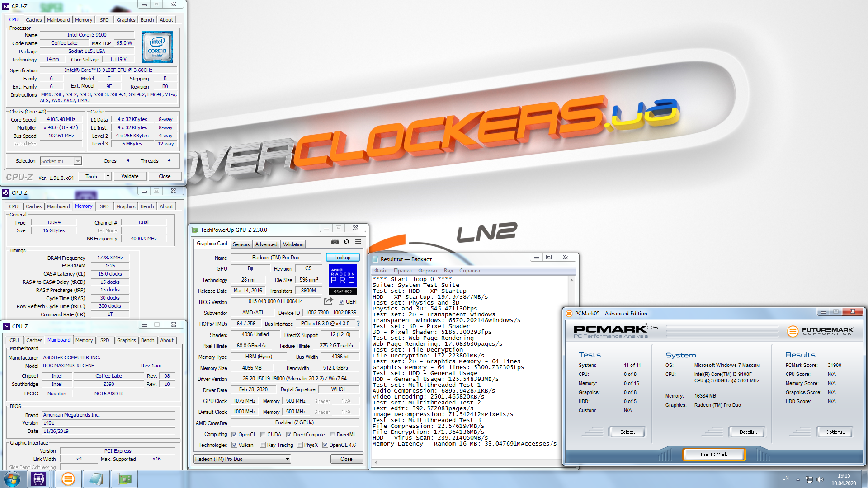Click the Close button in GPU-Z

tap(346, 459)
